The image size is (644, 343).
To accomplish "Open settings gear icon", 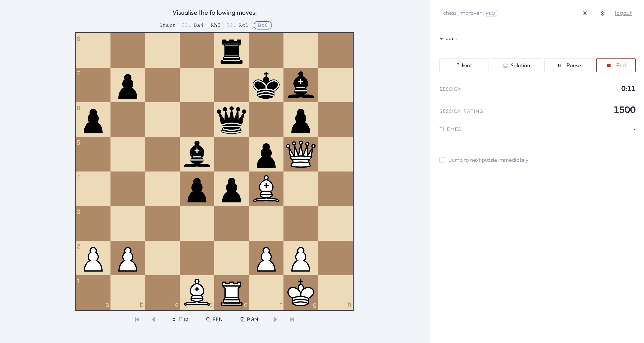I will pos(602,14).
